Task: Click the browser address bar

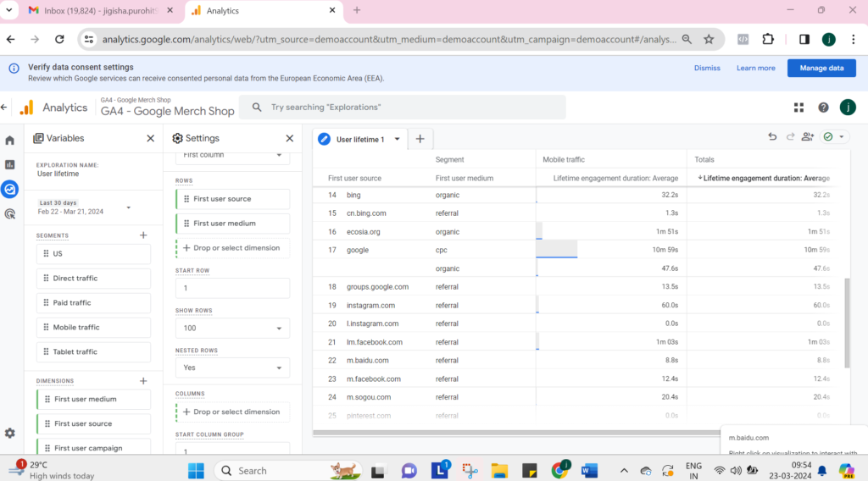Action: click(x=388, y=39)
